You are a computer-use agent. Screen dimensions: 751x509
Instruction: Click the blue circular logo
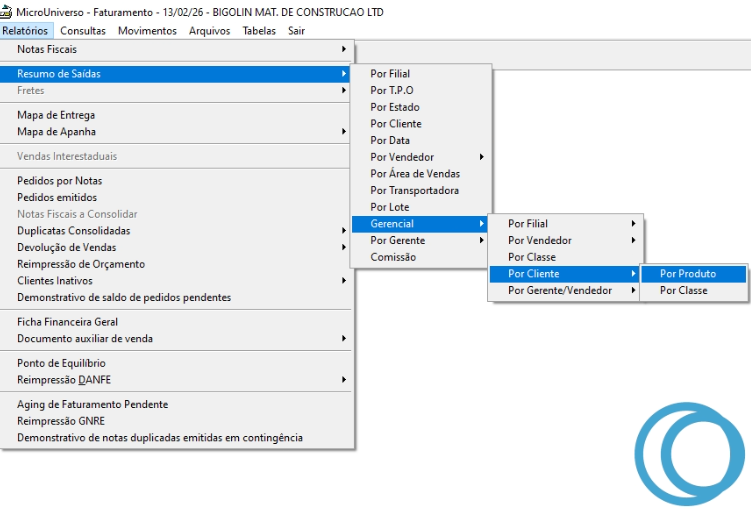coord(691,453)
